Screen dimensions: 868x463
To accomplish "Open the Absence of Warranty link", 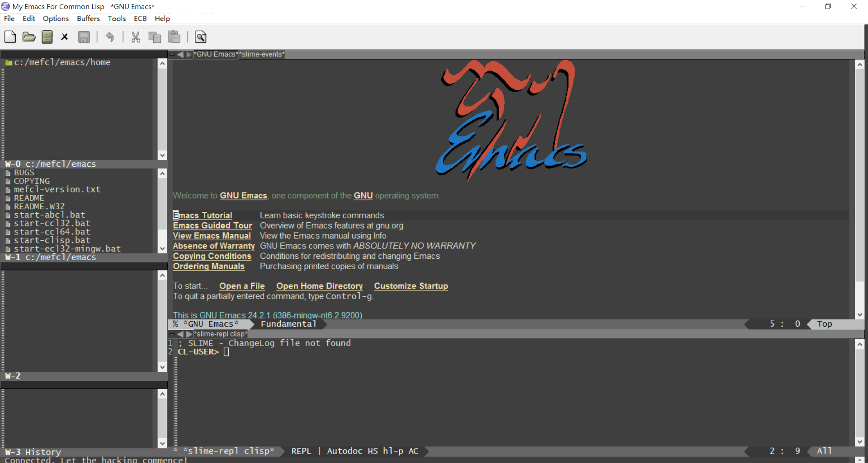I will coord(214,246).
